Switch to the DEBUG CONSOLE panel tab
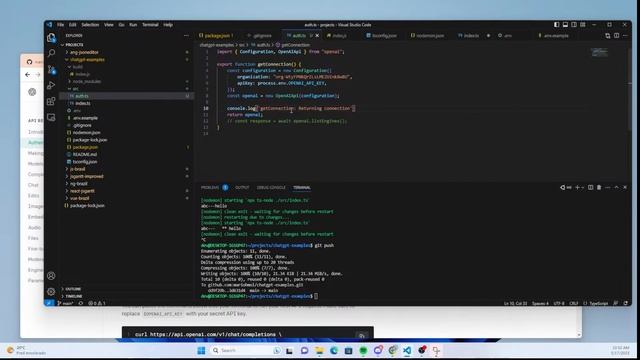This screenshot has width=640, height=360. (x=271, y=187)
